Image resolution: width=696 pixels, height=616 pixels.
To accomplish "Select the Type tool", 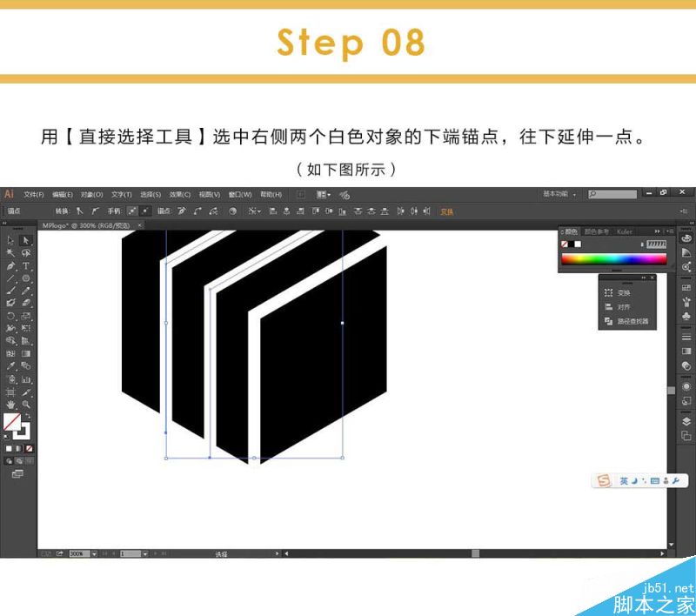I will coord(26,266).
